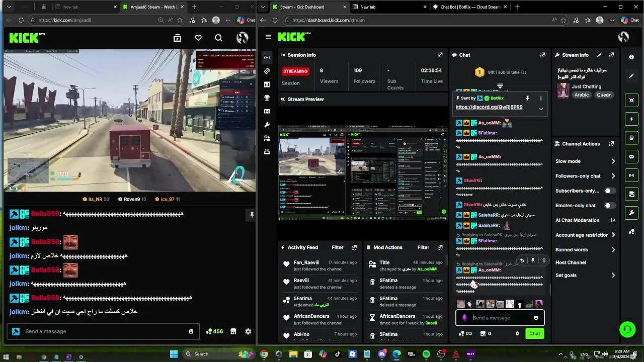Open the wrench settings icon in left sidebar
Viewport: 644px width, 362px height.
coord(267,125)
